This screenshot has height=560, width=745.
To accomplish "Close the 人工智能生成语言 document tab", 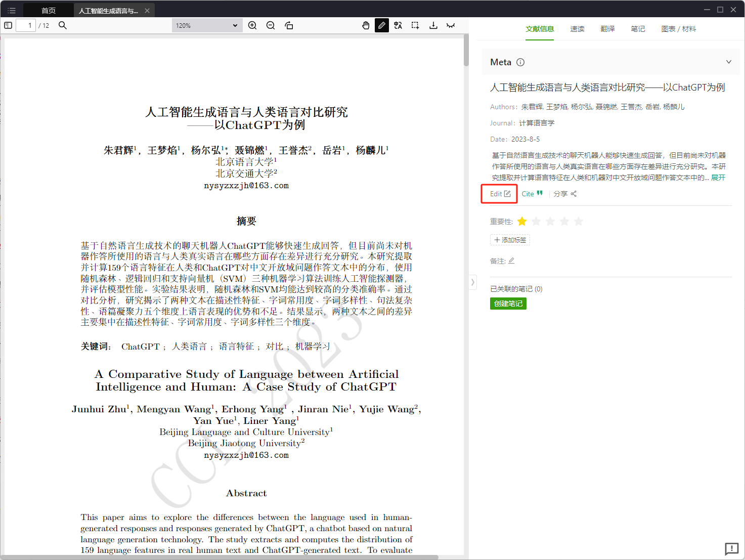I will [x=147, y=11].
